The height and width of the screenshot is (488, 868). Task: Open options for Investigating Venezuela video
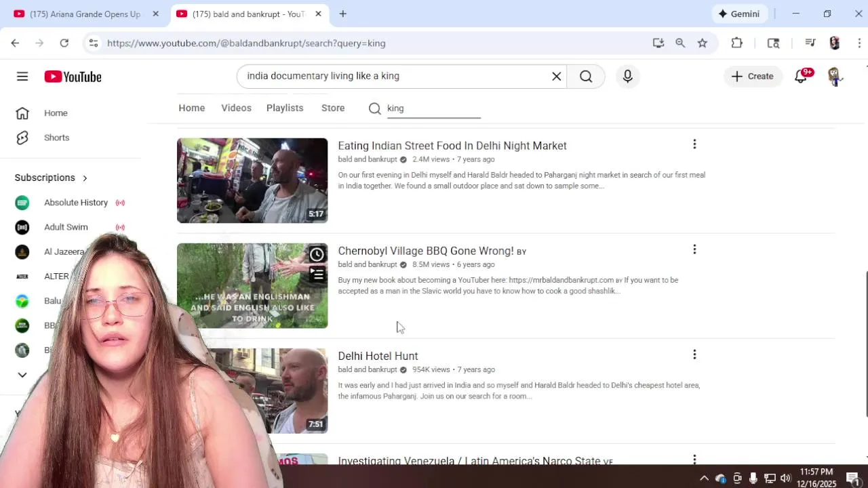pyautogui.click(x=694, y=459)
